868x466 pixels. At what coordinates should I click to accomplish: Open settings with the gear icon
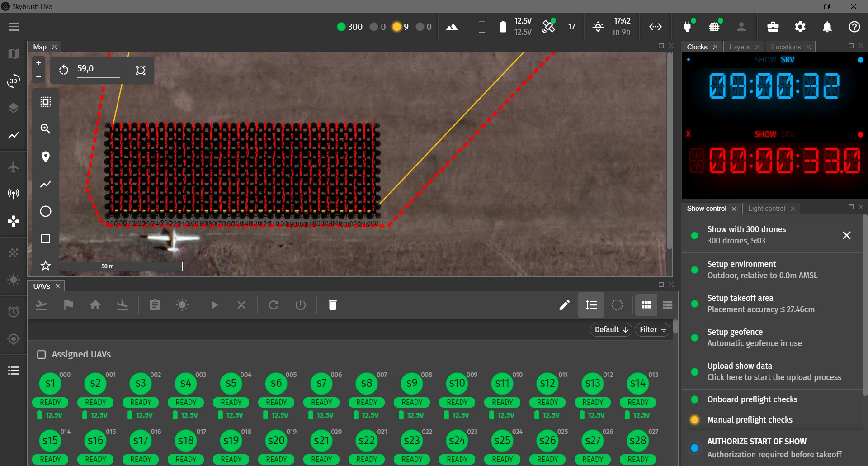pyautogui.click(x=800, y=27)
